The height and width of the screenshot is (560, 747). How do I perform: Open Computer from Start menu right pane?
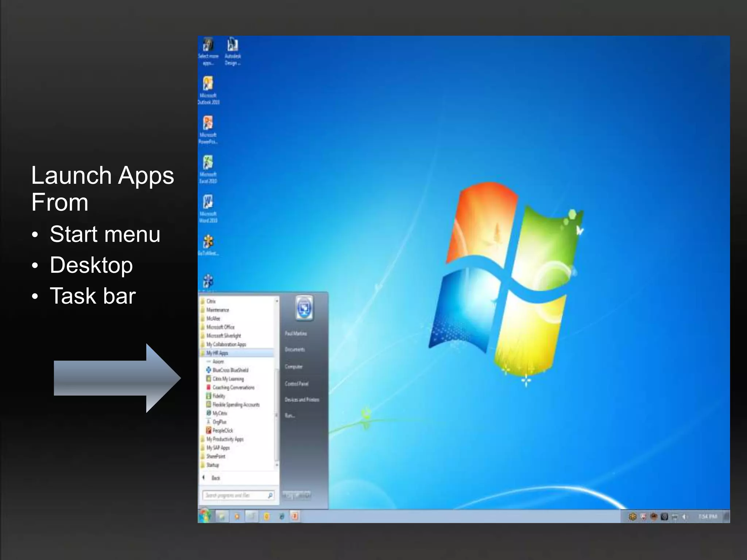(294, 366)
